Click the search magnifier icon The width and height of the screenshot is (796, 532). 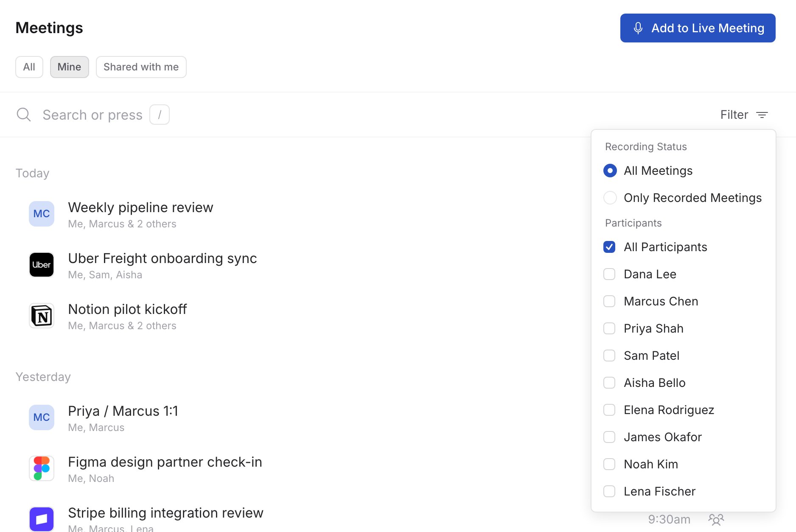(x=24, y=115)
